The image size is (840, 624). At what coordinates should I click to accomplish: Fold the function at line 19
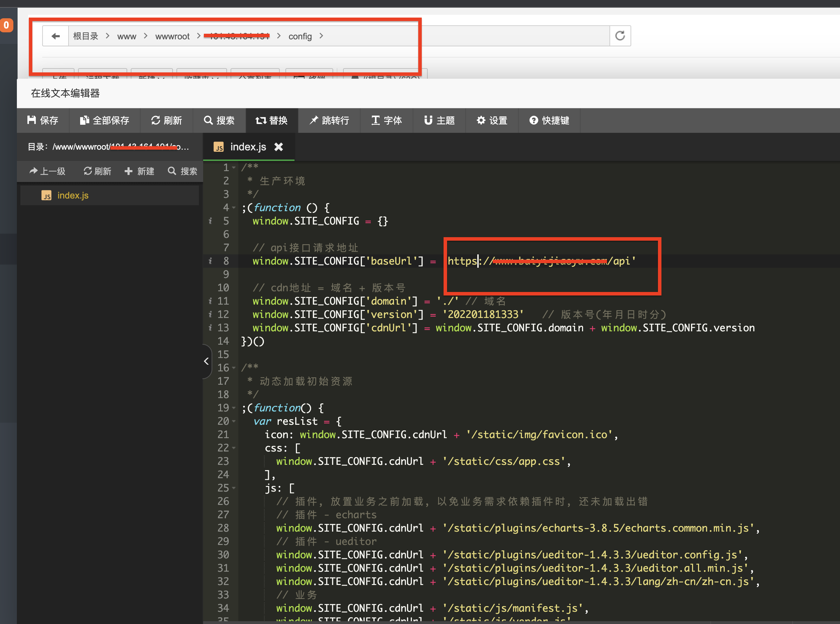pos(234,408)
